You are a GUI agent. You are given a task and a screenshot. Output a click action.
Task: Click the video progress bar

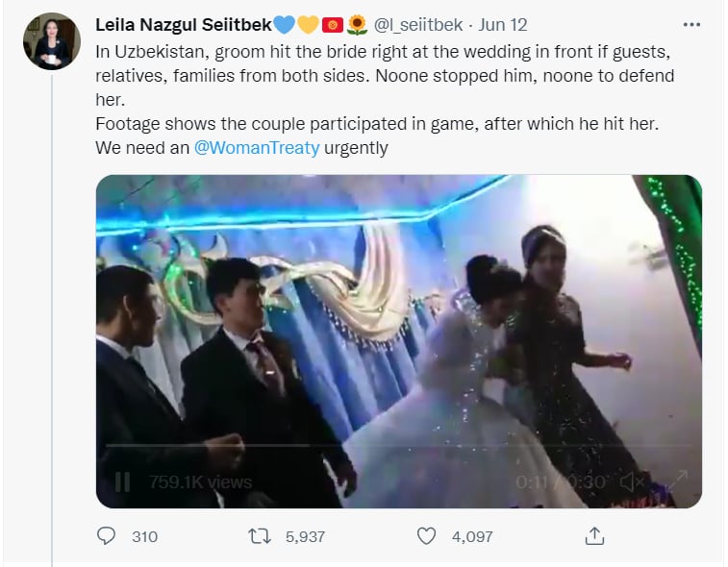[x=398, y=446]
